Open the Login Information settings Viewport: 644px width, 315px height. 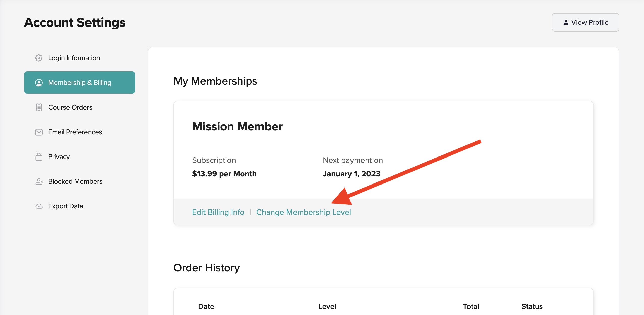pyautogui.click(x=74, y=58)
